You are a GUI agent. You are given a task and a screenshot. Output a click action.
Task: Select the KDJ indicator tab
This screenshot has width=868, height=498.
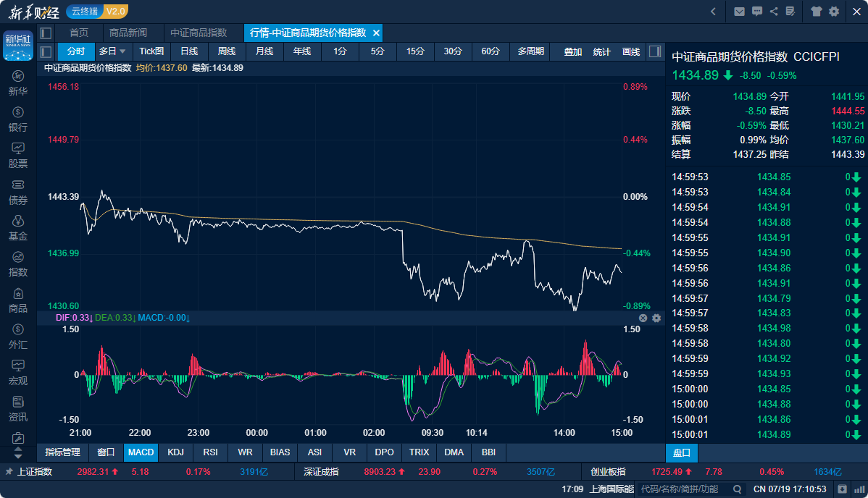[x=175, y=452]
